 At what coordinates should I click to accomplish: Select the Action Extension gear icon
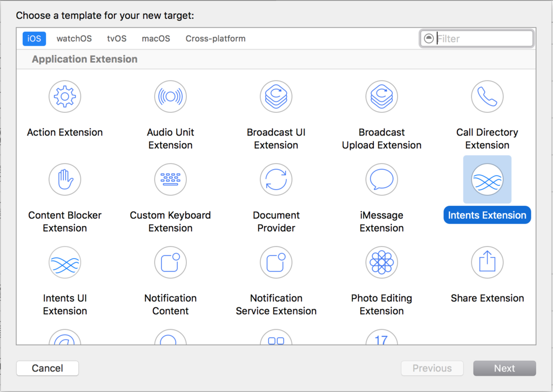(x=65, y=97)
